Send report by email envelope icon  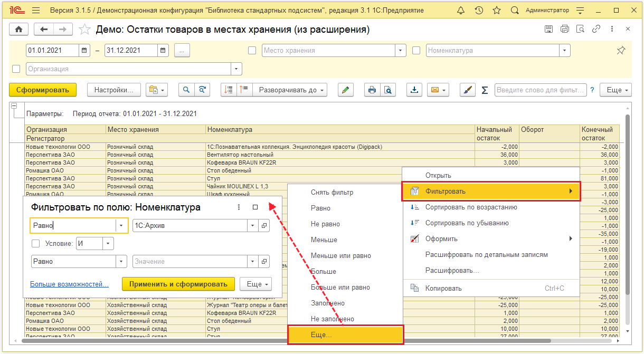(x=438, y=90)
